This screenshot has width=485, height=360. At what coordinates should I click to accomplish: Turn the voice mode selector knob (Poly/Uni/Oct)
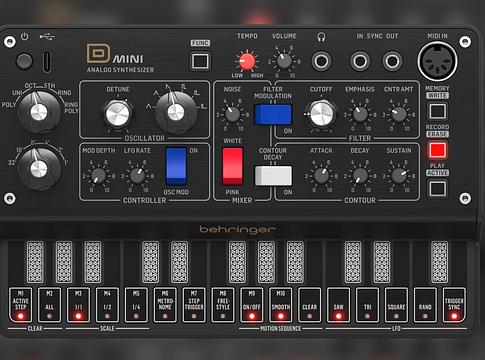[x=39, y=112]
